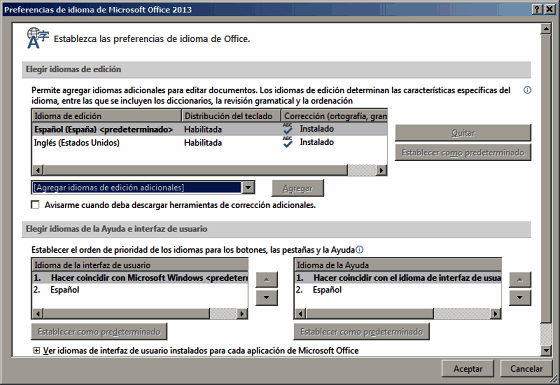Click 'Corrección (ortografía' column header
Image resolution: width=560 pixels, height=385 pixels.
click(335, 116)
